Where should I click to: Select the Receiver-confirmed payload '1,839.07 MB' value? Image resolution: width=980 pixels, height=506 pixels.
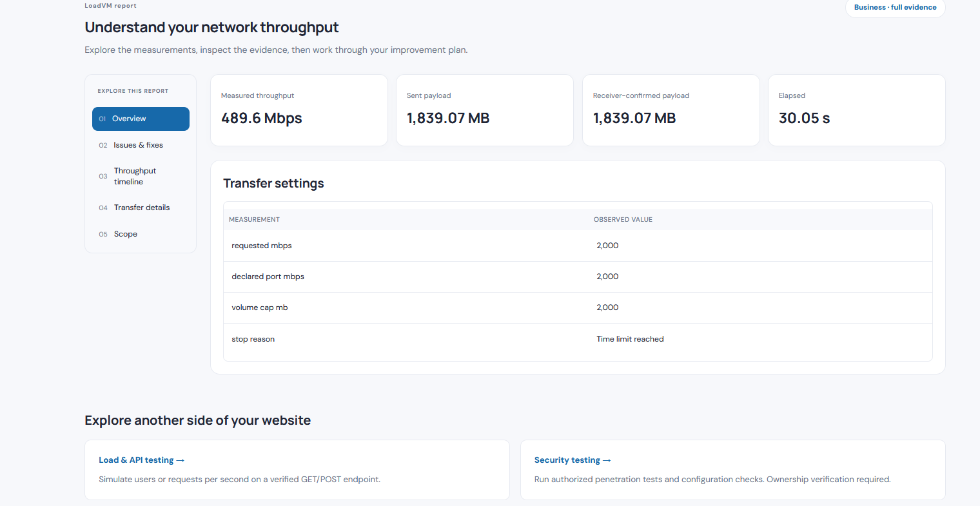point(634,118)
